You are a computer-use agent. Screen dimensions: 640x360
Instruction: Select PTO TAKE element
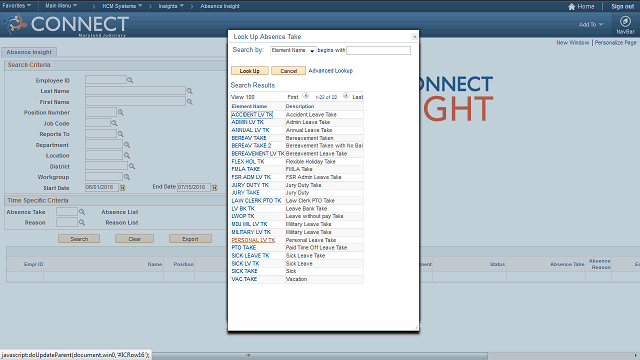coord(244,248)
